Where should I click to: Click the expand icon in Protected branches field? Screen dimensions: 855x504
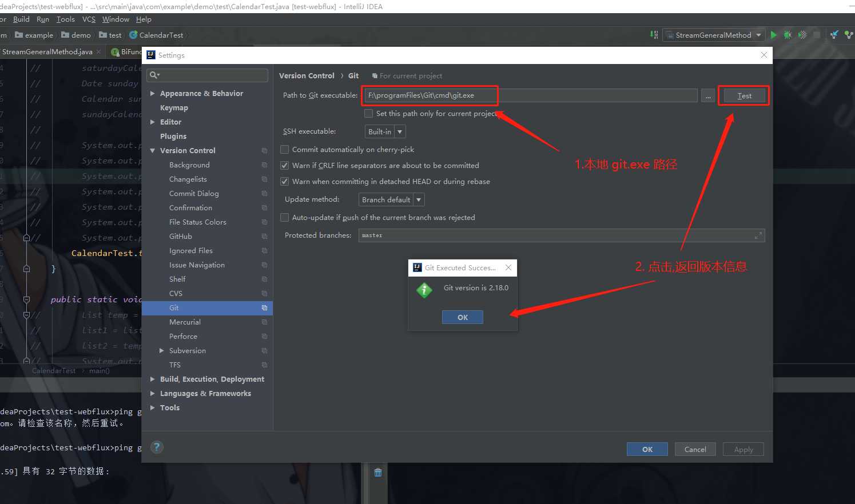click(758, 235)
